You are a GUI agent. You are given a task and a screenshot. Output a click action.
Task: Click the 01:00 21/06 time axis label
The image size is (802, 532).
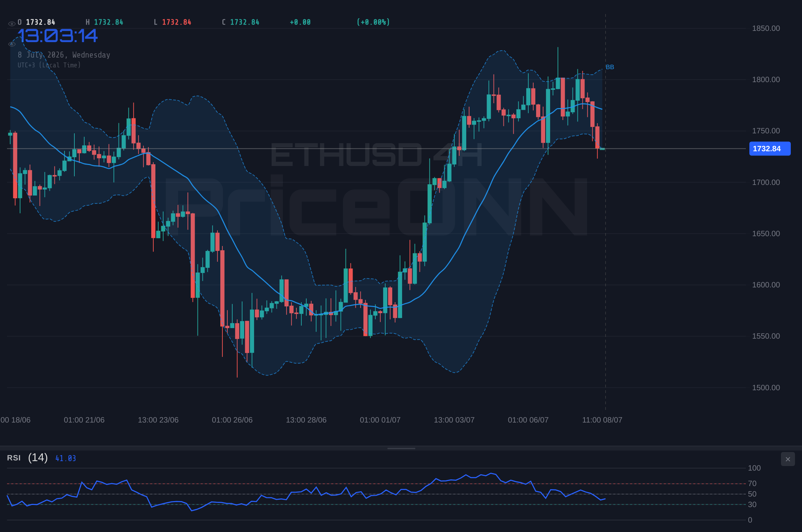(x=84, y=420)
